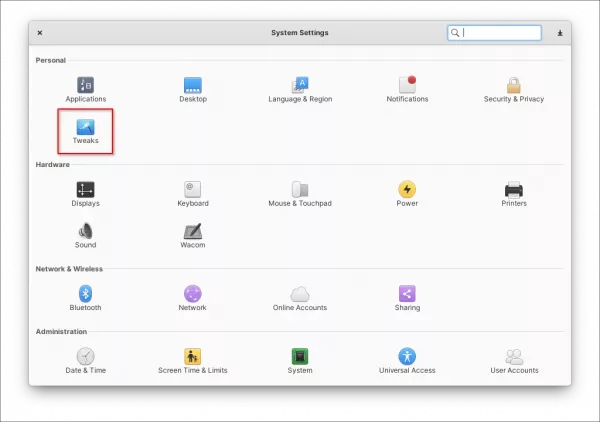Open the Applications settings

pyautogui.click(x=85, y=90)
